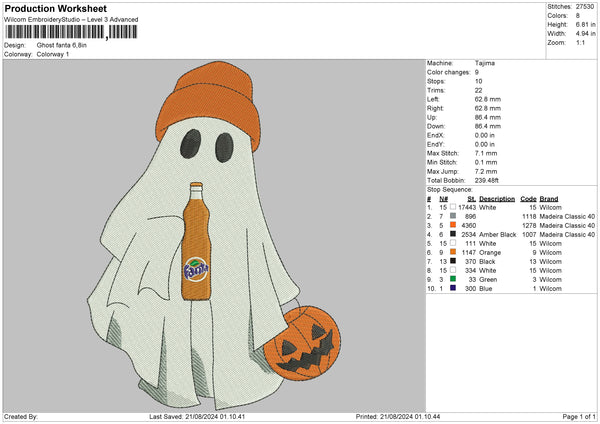
Task: Pick the Blue color swatch in row 10
Action: tap(453, 288)
